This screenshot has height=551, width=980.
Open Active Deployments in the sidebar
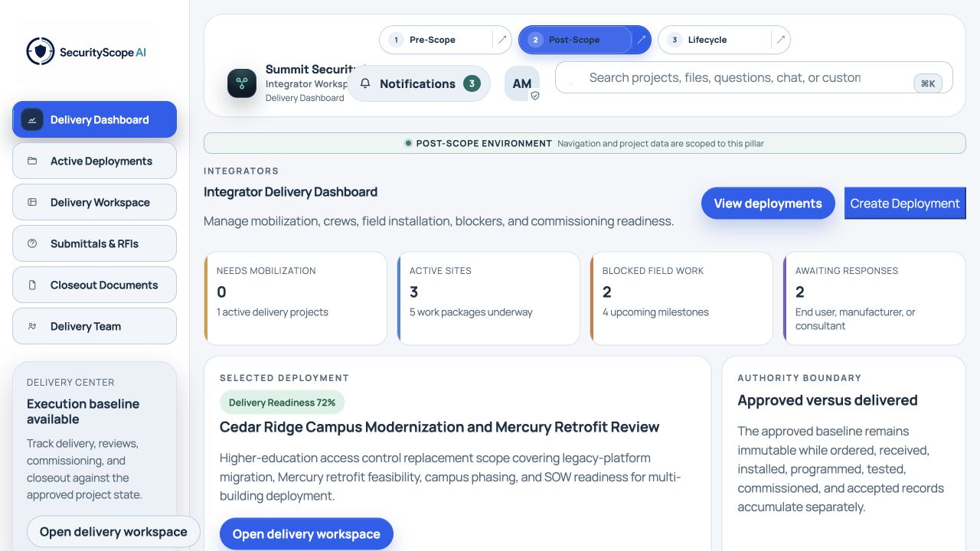click(94, 161)
